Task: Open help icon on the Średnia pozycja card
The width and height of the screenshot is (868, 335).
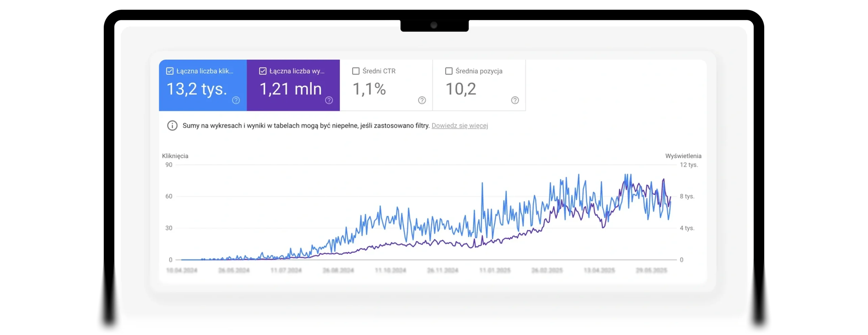Action: [x=514, y=100]
